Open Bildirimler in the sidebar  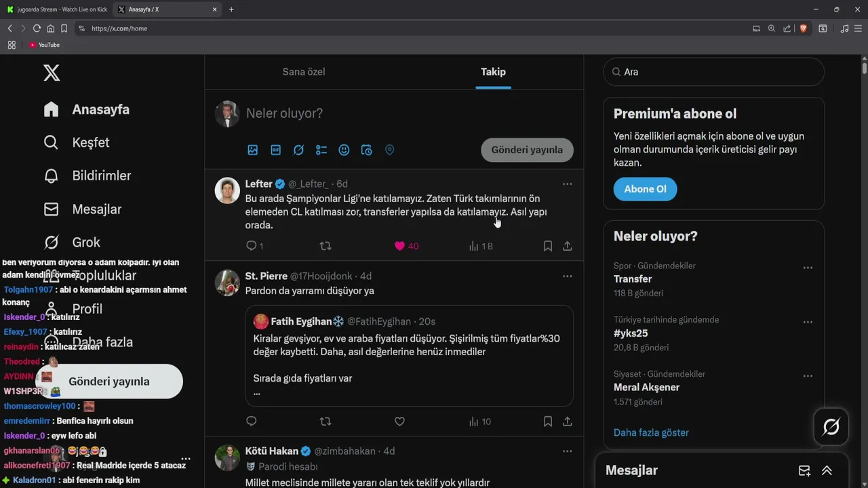click(87, 176)
